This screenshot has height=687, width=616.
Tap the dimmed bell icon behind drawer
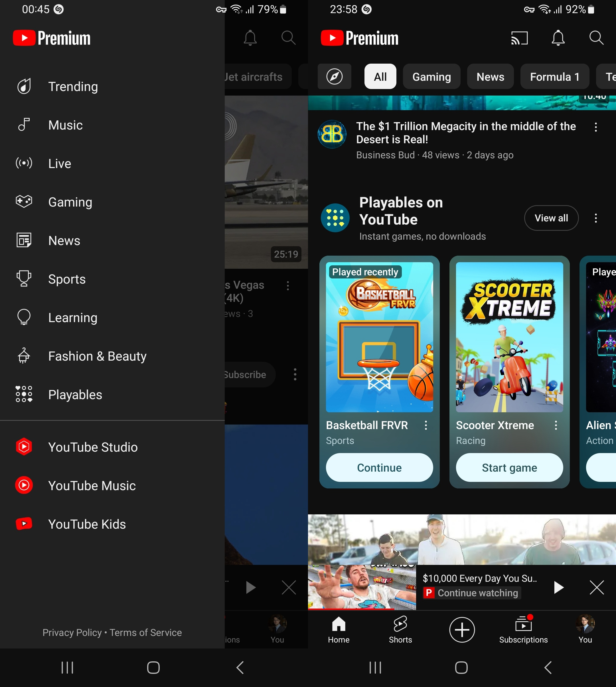(x=250, y=38)
